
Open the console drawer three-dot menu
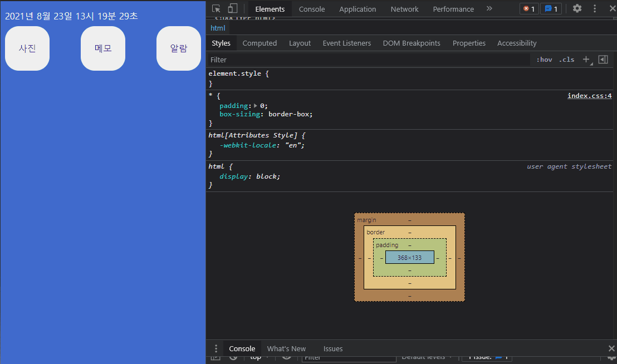coord(216,348)
